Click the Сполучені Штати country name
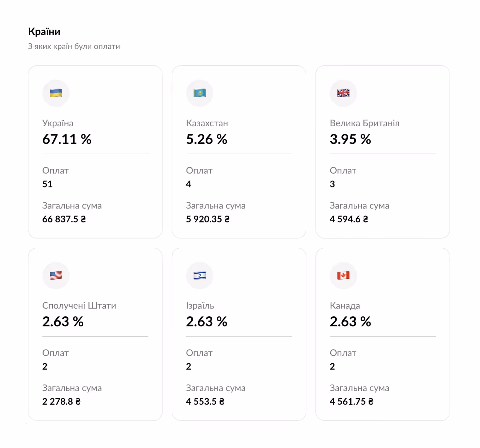This screenshot has height=448, width=480. [79, 305]
